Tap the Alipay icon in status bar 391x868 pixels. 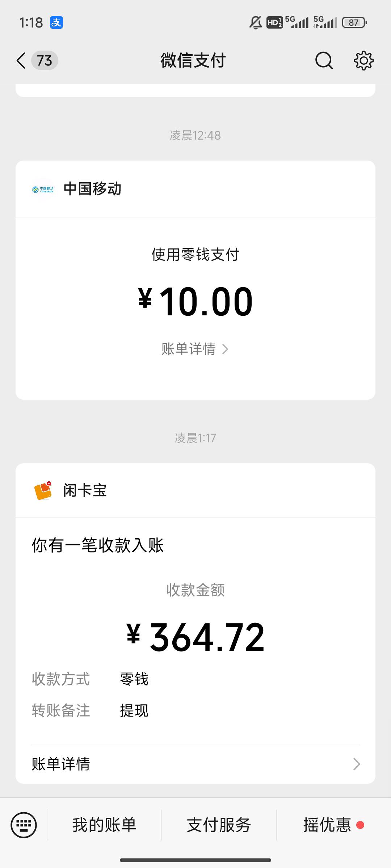pyautogui.click(x=56, y=22)
